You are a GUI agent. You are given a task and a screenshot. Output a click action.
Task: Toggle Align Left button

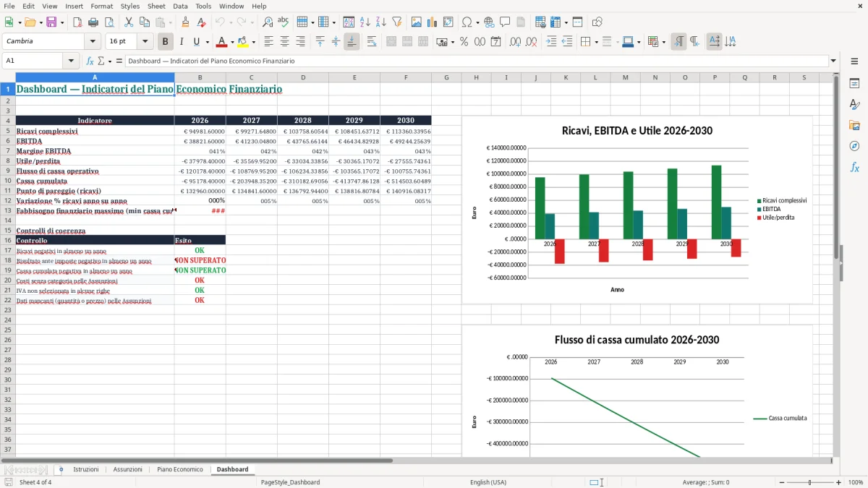tap(268, 42)
